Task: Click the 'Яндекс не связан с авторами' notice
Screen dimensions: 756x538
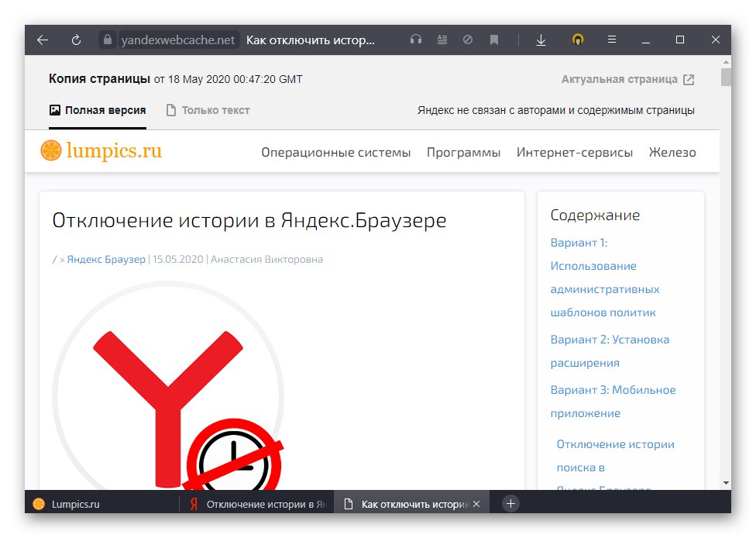Action: pos(556,111)
